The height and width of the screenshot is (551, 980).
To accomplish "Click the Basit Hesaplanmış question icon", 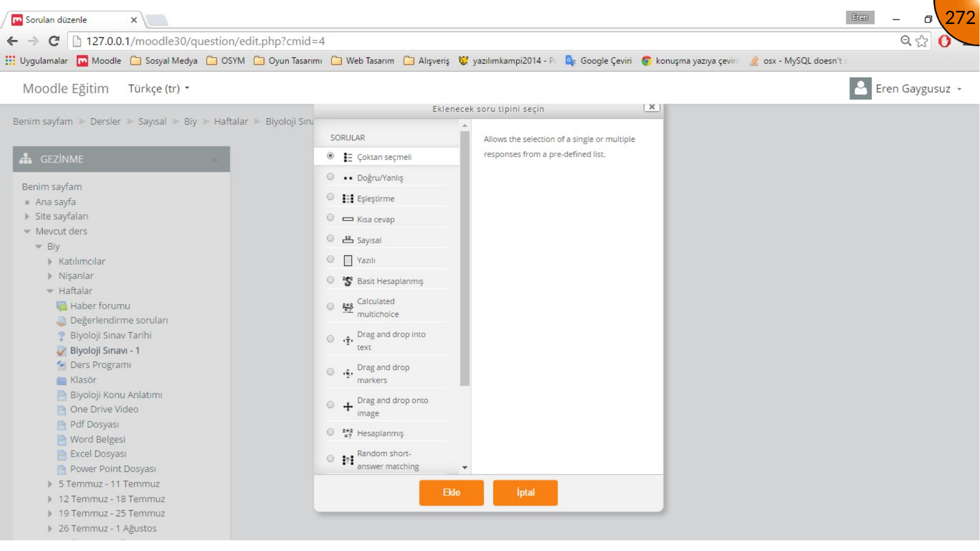I will pyautogui.click(x=348, y=281).
